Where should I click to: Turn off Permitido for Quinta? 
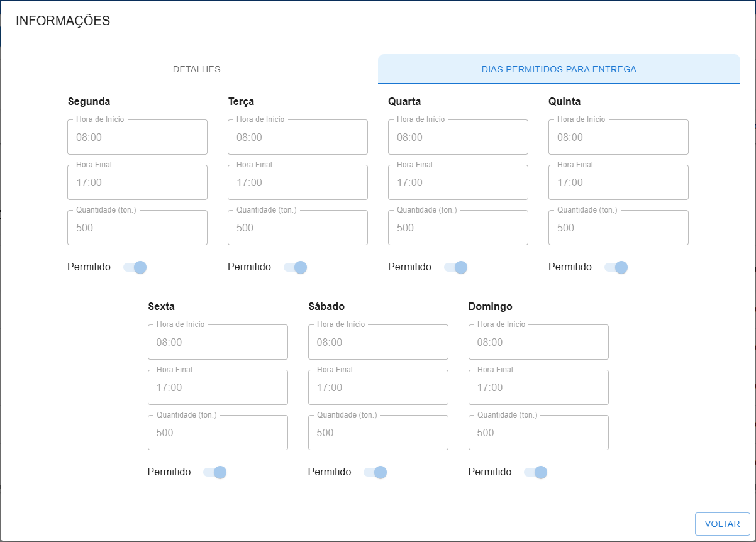point(616,267)
